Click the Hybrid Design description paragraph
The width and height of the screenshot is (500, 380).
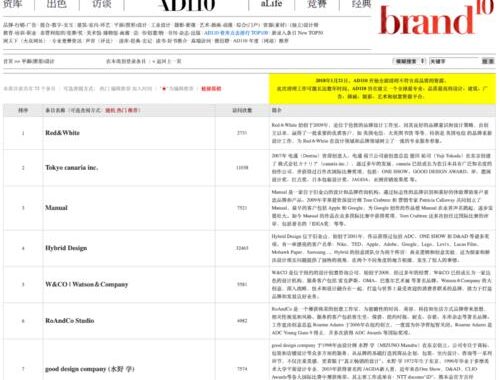382,248
